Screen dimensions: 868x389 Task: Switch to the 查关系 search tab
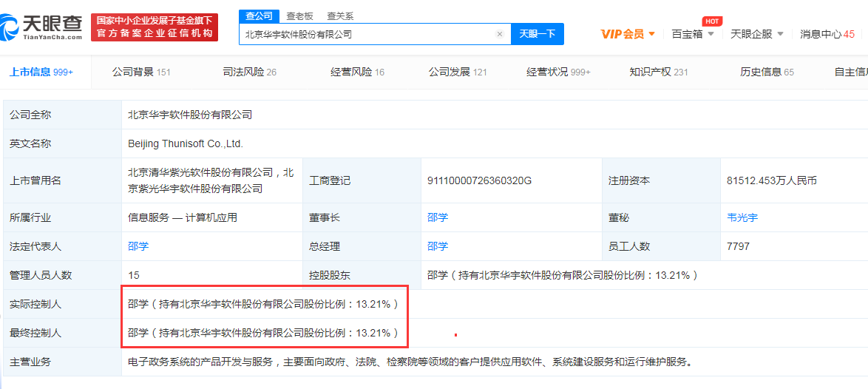340,16
